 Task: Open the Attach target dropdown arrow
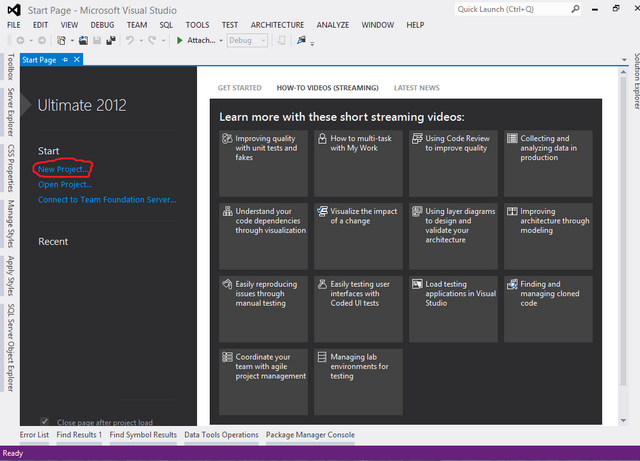click(x=221, y=41)
